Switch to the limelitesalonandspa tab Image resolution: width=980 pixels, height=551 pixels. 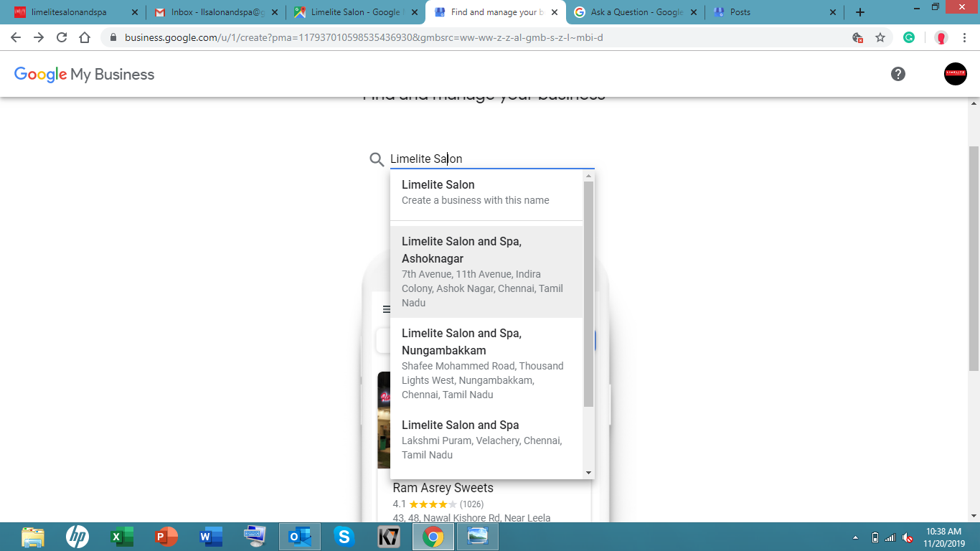[x=75, y=12]
